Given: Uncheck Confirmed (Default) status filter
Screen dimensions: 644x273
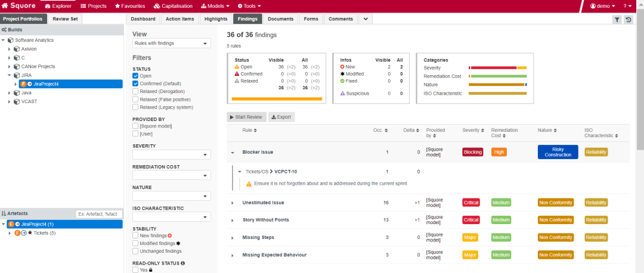Looking at the screenshot, I should click(x=135, y=83).
